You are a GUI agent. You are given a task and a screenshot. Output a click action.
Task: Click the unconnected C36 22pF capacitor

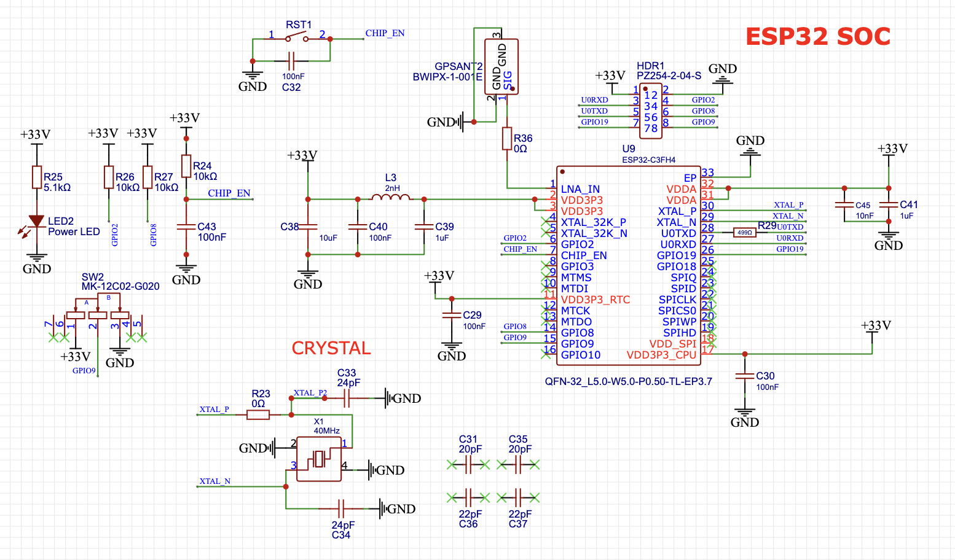click(468, 497)
